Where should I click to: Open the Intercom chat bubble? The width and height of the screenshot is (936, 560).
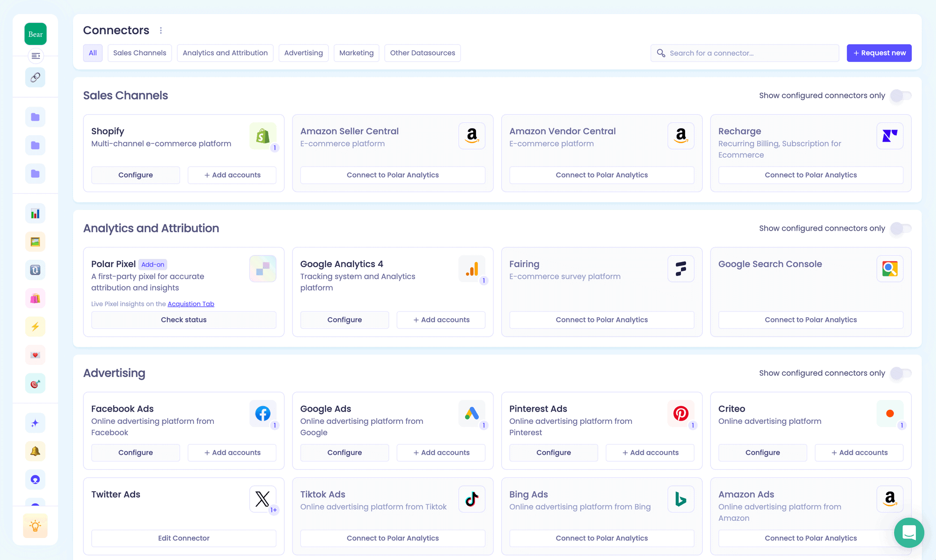[x=909, y=533]
